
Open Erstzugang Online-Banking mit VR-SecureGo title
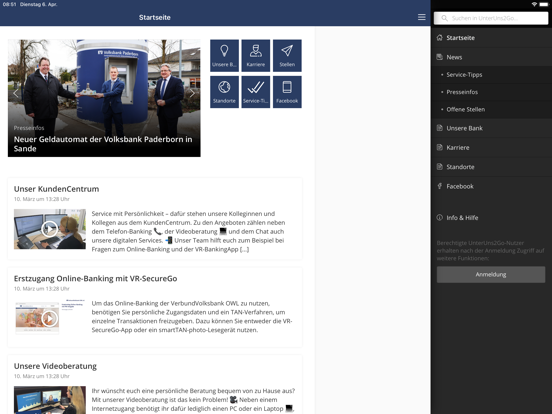[95, 278]
